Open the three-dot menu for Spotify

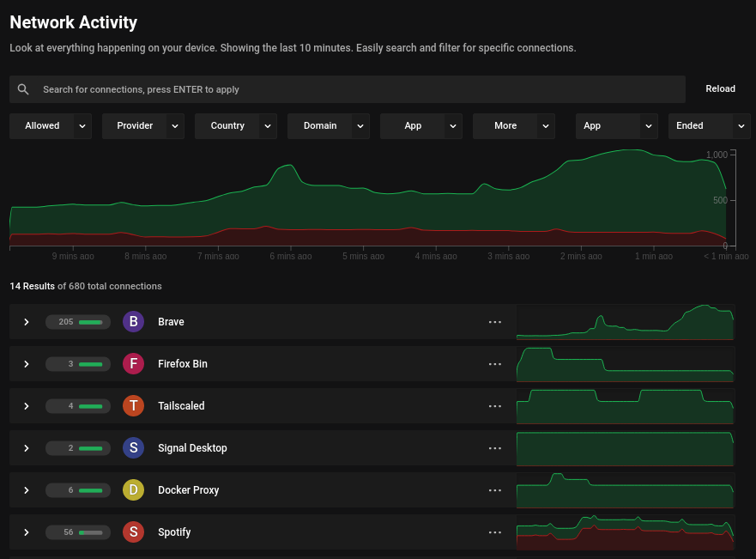[495, 532]
